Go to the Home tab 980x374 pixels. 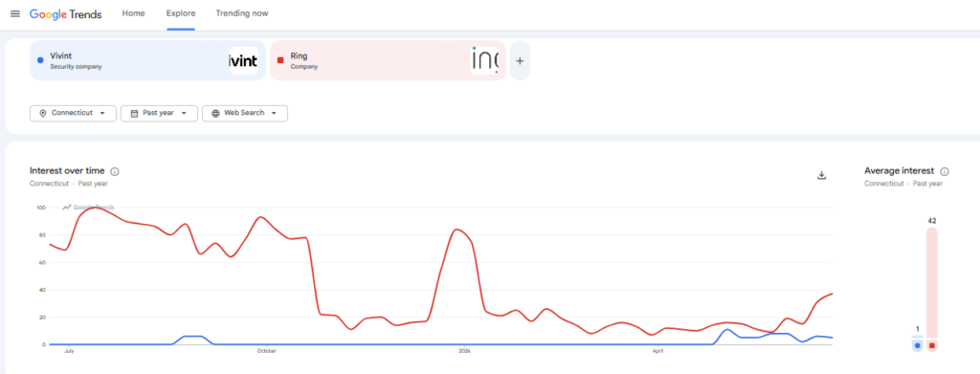point(133,13)
